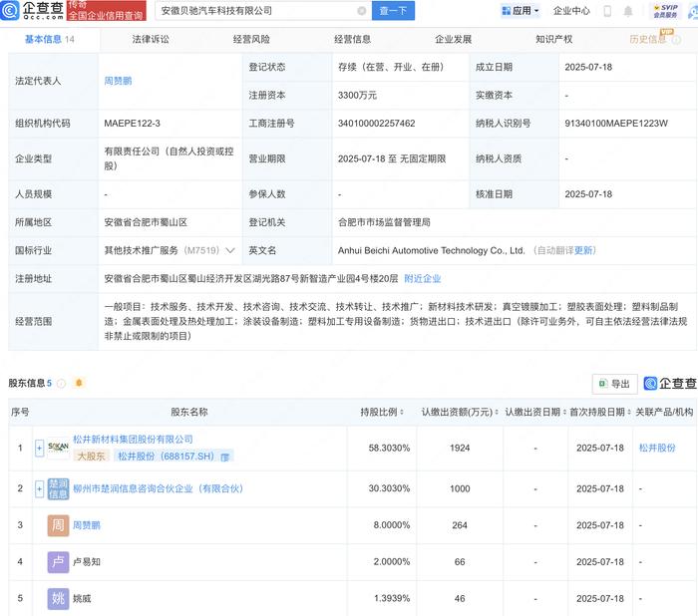Click organization code MAEPE122-3
The height and width of the screenshot is (616, 698).
point(132,124)
